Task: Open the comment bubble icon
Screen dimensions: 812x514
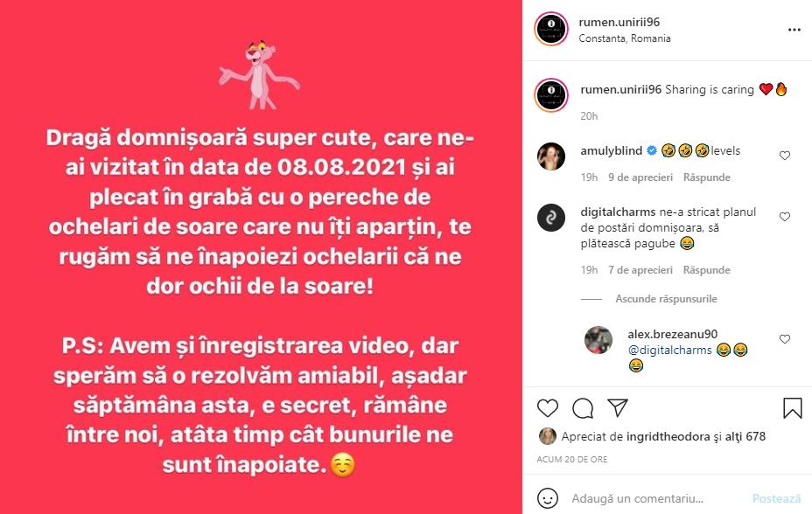Action: tap(583, 408)
